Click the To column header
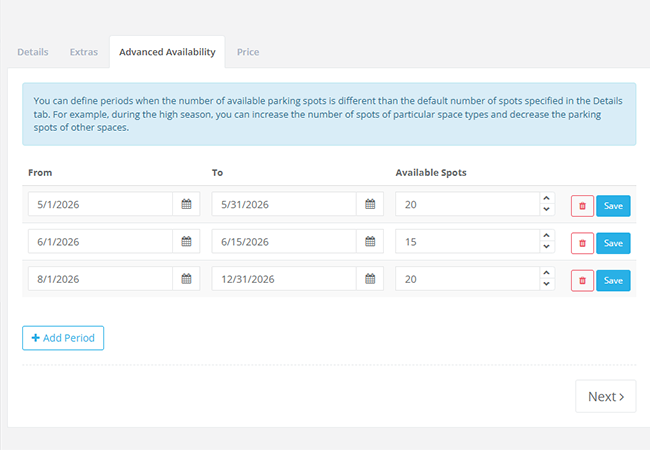 click(x=217, y=172)
